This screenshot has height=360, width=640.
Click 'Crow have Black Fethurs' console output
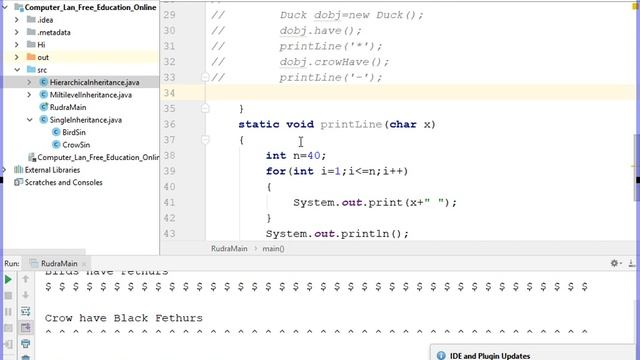point(124,318)
